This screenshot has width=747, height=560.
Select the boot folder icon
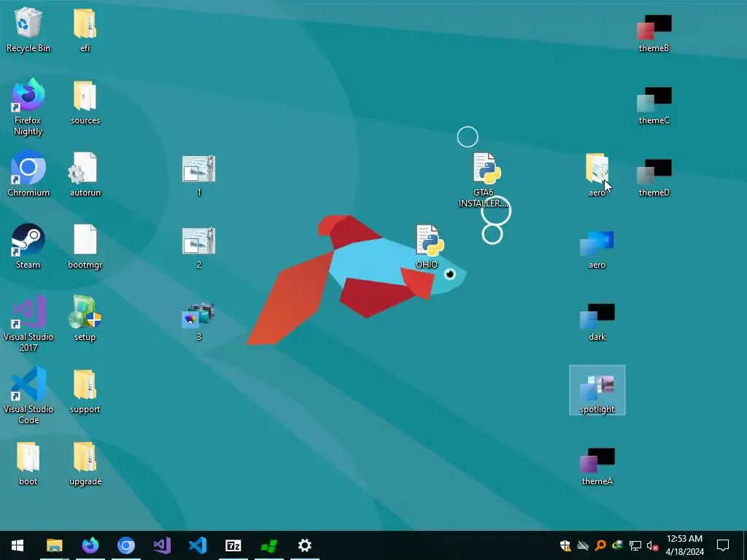coord(28,463)
